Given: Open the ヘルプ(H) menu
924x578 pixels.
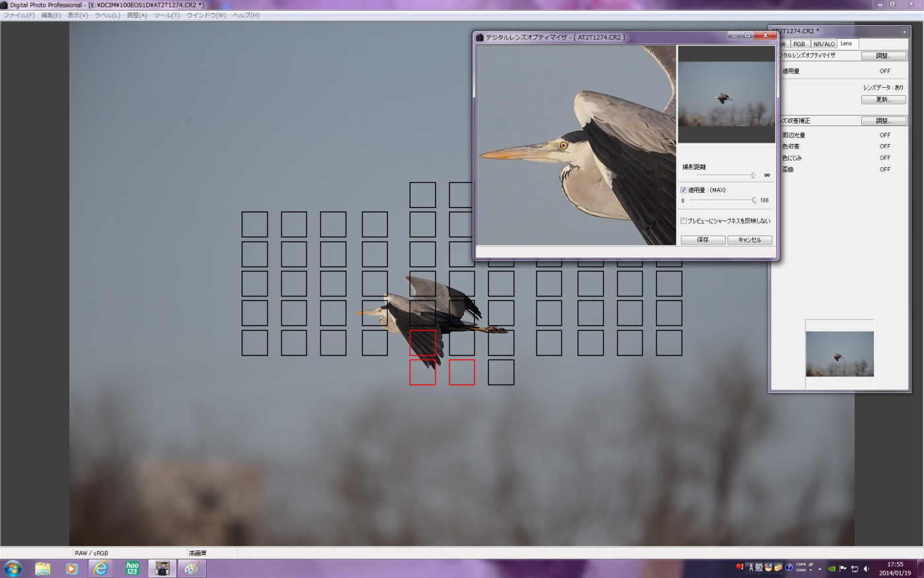Looking at the screenshot, I should coord(246,15).
